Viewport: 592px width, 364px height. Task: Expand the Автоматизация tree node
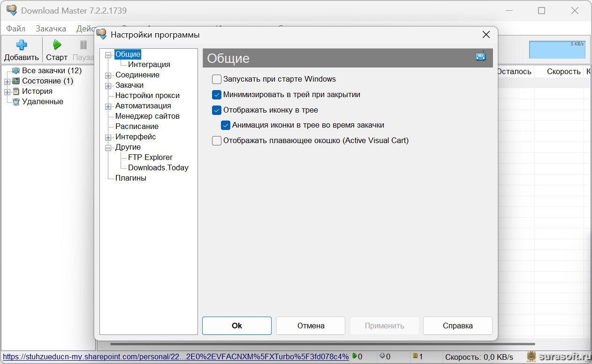[108, 106]
